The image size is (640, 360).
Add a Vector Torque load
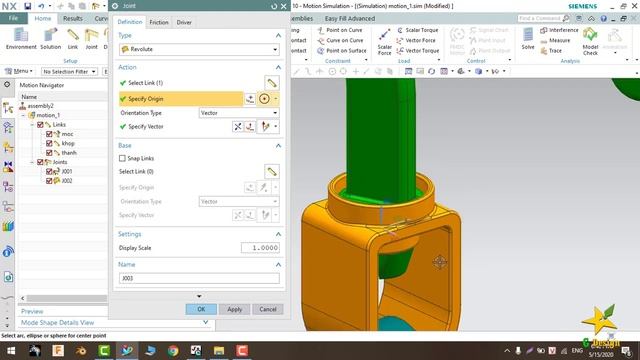coord(418,51)
